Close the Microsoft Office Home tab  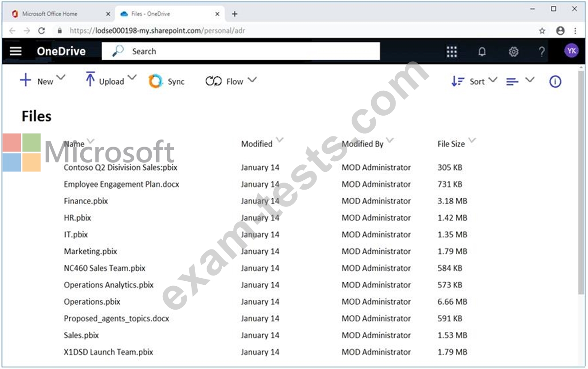(x=108, y=14)
